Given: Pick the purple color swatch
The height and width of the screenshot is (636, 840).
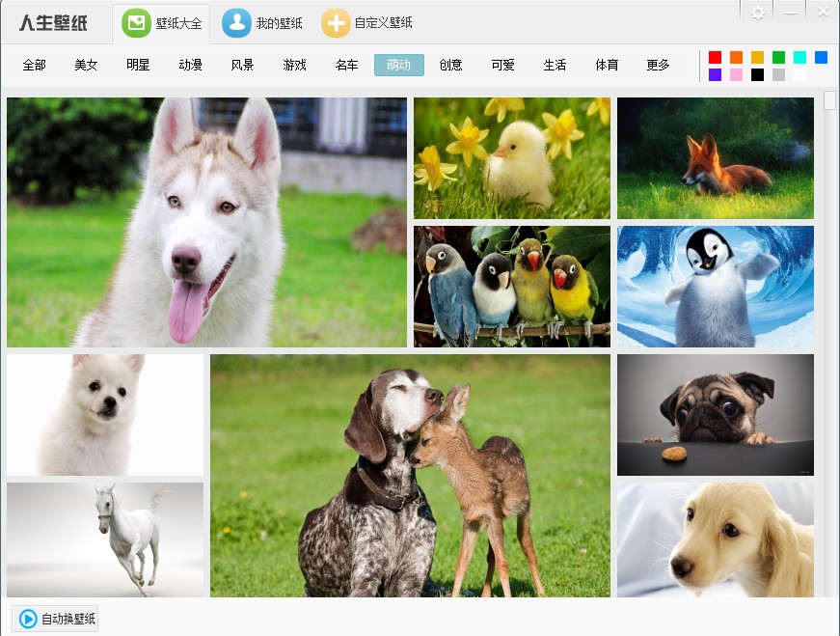Looking at the screenshot, I should [x=715, y=74].
